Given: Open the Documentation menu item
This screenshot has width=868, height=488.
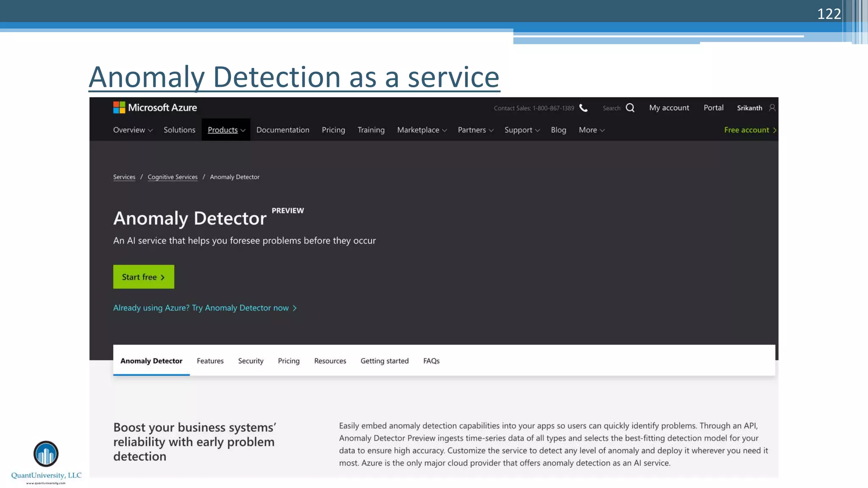Looking at the screenshot, I should pyautogui.click(x=283, y=130).
